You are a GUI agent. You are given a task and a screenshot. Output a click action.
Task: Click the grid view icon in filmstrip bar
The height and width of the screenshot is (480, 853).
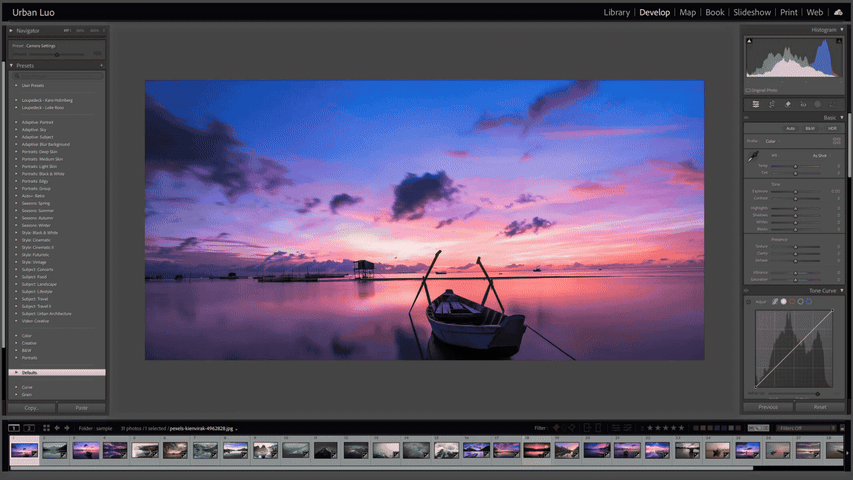[x=46, y=428]
